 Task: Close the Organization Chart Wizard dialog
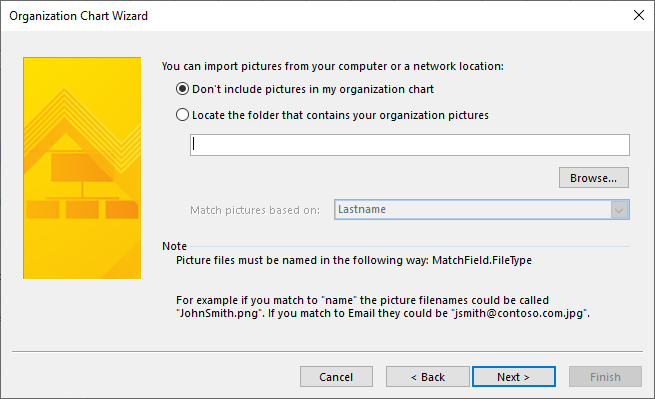[x=638, y=15]
